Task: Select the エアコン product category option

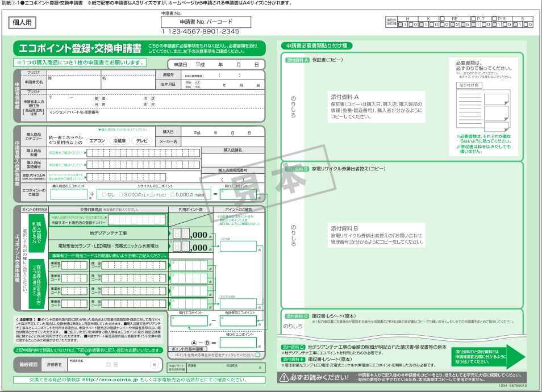Action: click(x=97, y=140)
